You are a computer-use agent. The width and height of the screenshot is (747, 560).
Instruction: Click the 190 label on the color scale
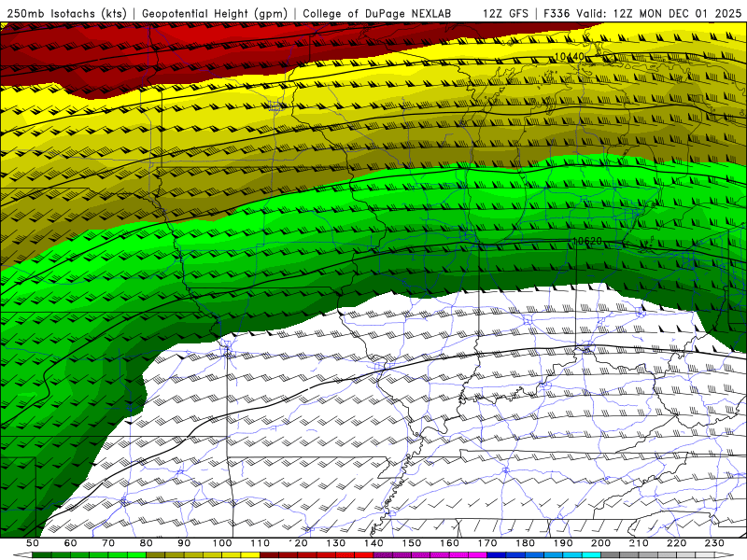click(563, 543)
